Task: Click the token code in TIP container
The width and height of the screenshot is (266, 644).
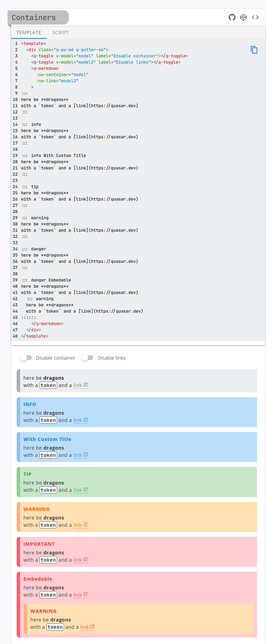Action: 48,490
